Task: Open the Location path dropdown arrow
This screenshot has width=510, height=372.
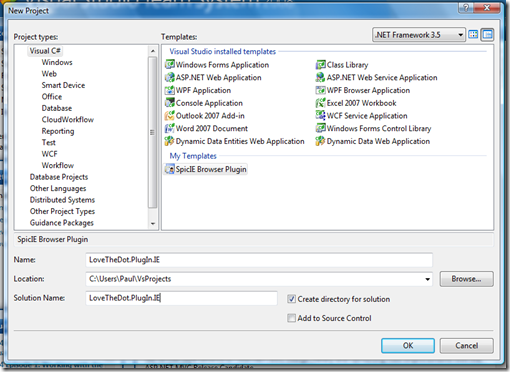Action: pyautogui.click(x=427, y=279)
